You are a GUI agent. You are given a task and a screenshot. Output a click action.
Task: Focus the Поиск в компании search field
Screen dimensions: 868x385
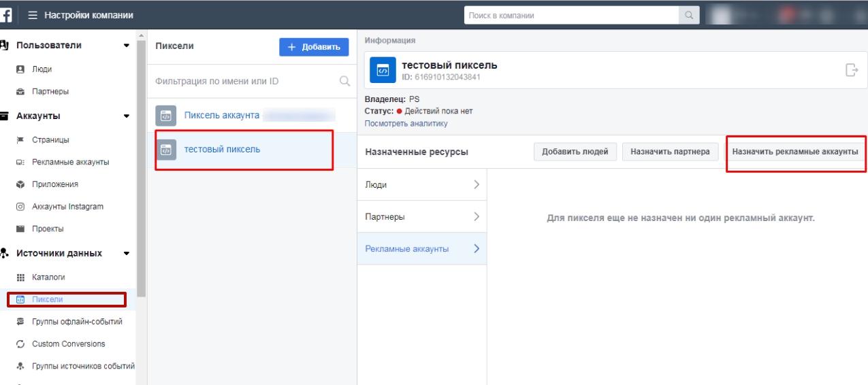click(x=572, y=15)
